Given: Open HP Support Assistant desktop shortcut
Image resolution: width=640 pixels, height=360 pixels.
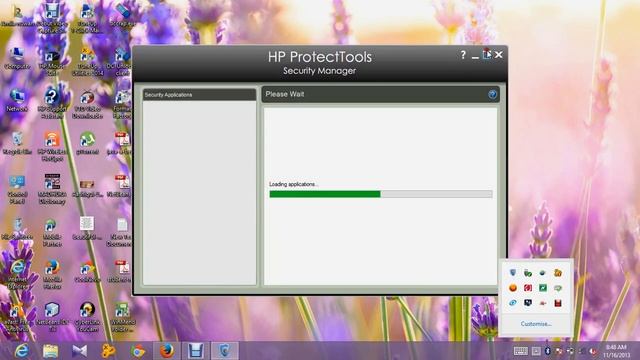Looking at the screenshot, I should [x=52, y=104].
